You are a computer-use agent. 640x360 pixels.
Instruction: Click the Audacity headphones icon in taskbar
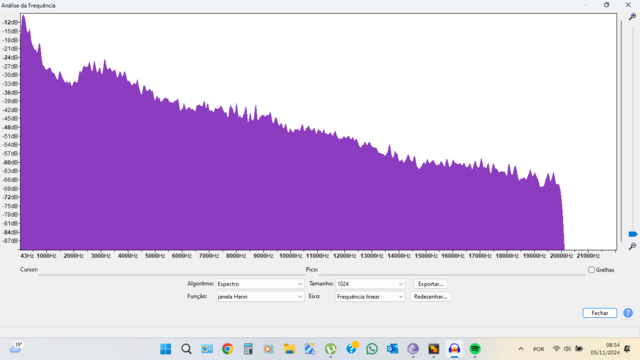point(454,349)
